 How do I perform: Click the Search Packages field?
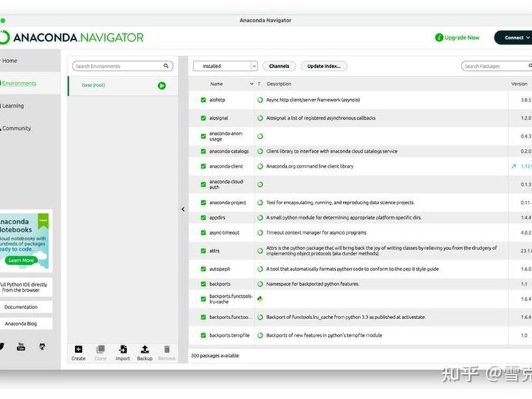(496, 66)
